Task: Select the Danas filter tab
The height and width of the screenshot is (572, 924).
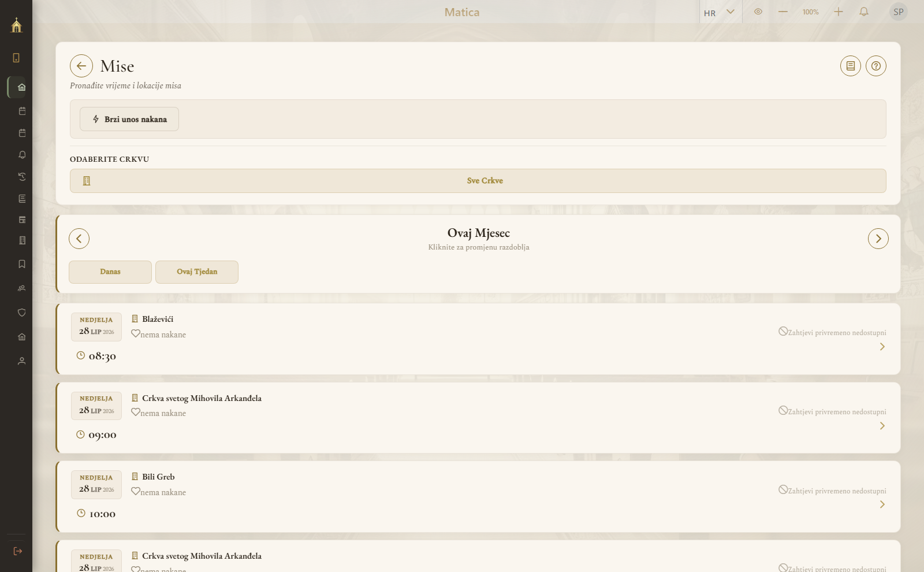Action: click(110, 272)
